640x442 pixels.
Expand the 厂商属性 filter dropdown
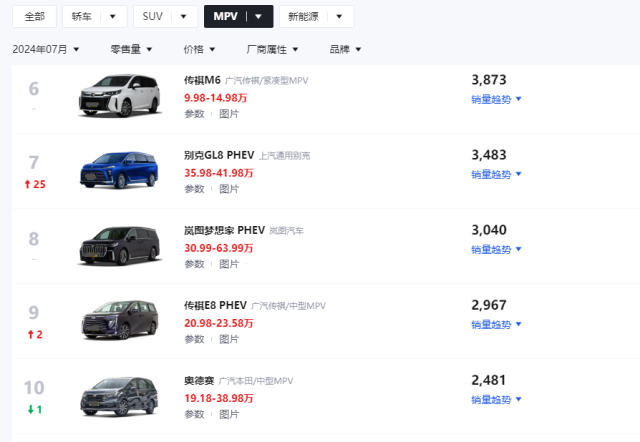[x=276, y=49]
